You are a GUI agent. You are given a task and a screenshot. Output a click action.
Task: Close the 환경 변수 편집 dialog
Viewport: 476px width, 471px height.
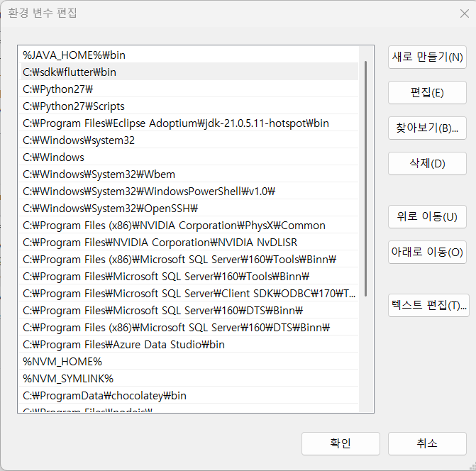point(464,13)
